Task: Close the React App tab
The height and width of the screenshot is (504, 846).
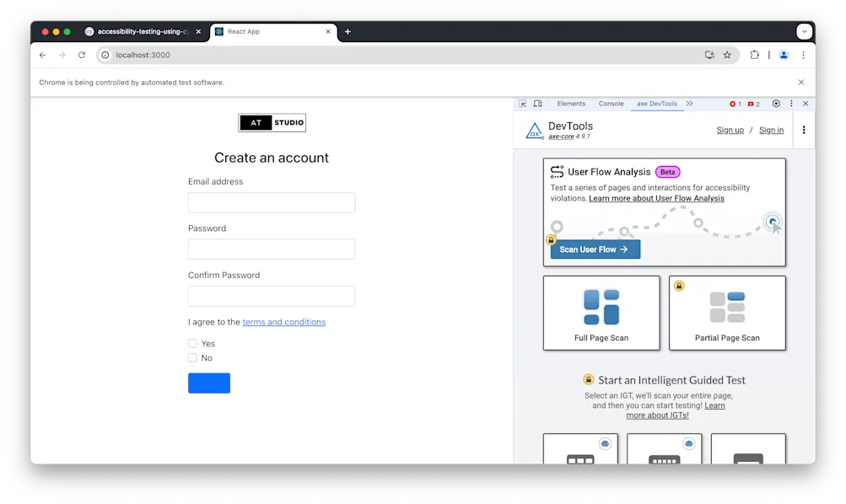Action: point(328,32)
